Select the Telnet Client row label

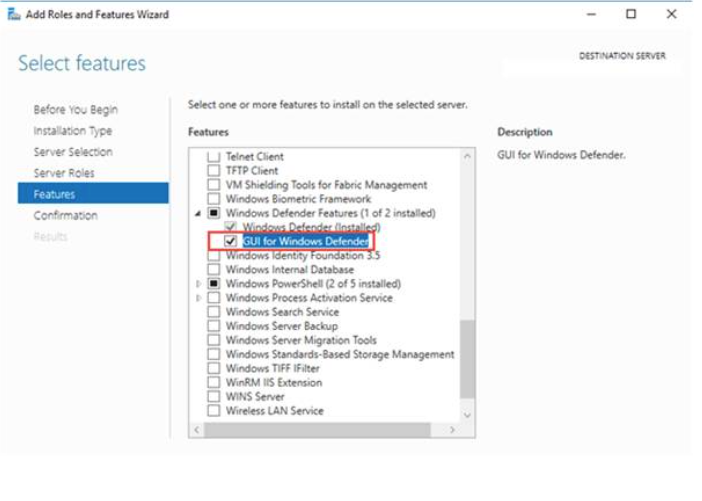coord(254,157)
